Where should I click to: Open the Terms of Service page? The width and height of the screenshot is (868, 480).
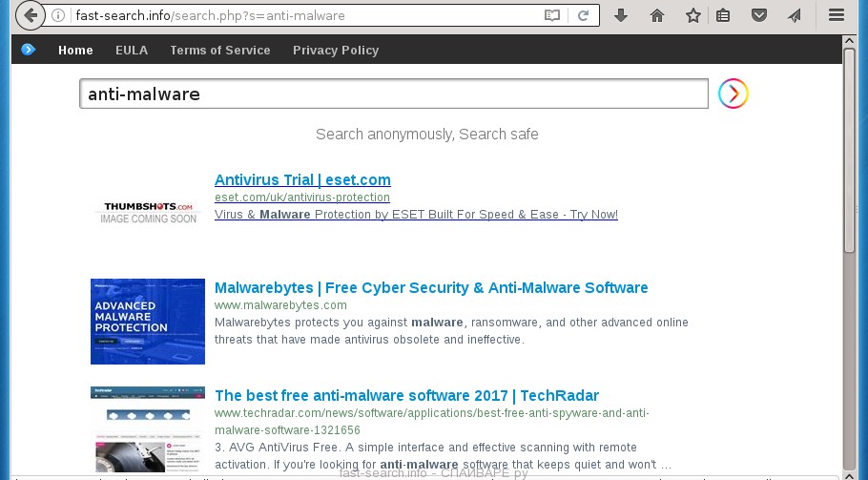pyautogui.click(x=220, y=51)
